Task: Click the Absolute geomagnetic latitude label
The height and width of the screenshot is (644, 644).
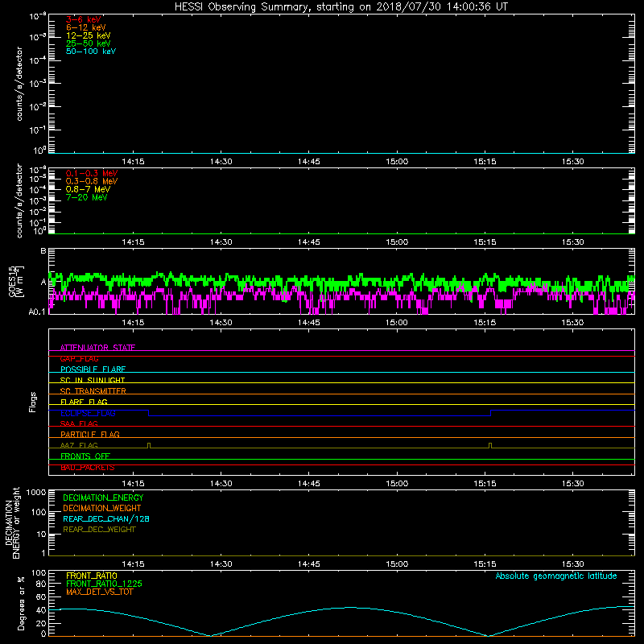Action: [556, 576]
